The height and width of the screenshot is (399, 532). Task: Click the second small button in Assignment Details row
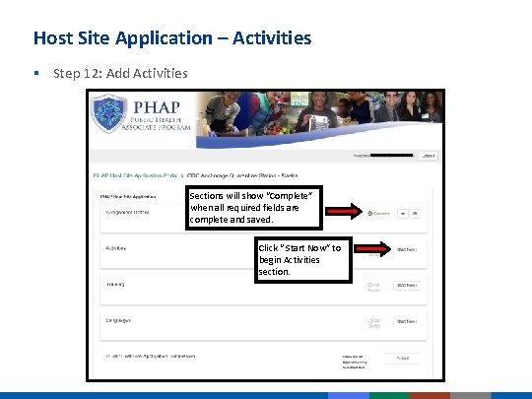click(x=415, y=214)
